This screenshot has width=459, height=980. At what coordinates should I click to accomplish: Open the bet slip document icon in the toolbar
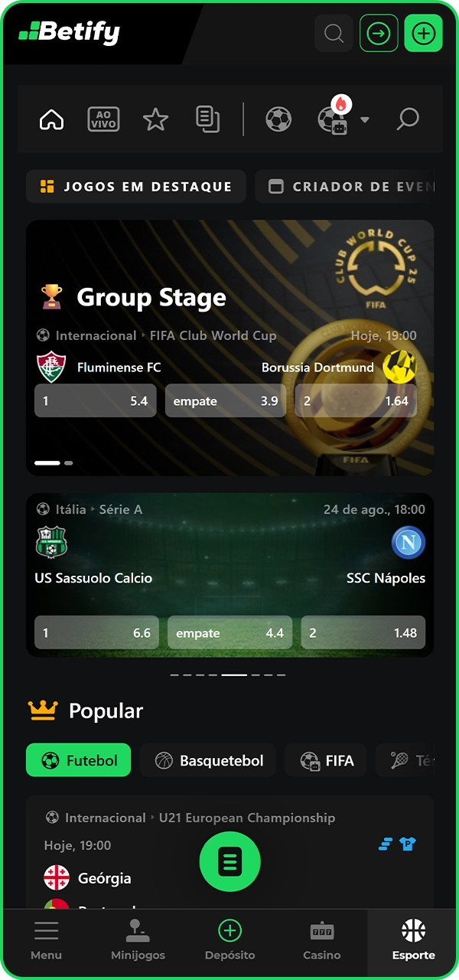tap(207, 119)
